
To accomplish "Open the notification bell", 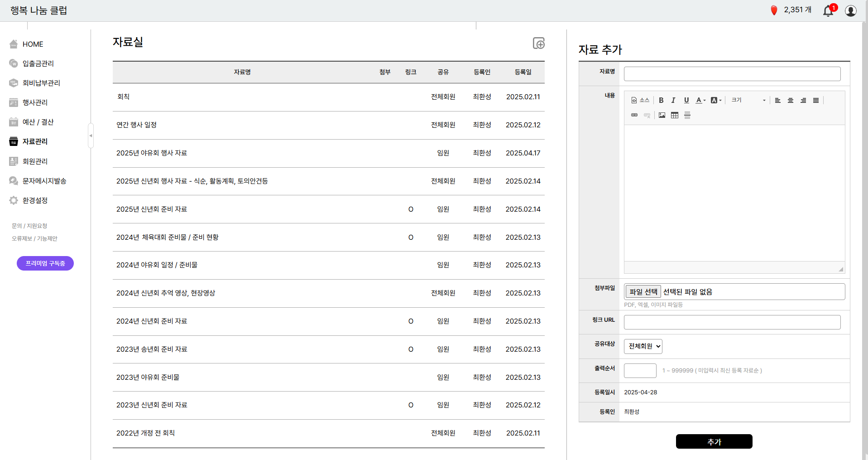I will pyautogui.click(x=828, y=10).
